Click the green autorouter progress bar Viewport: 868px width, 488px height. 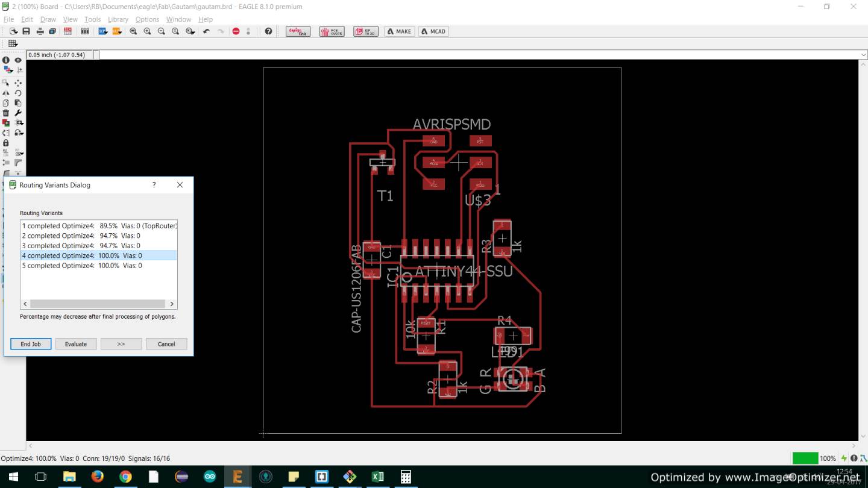coord(805,458)
